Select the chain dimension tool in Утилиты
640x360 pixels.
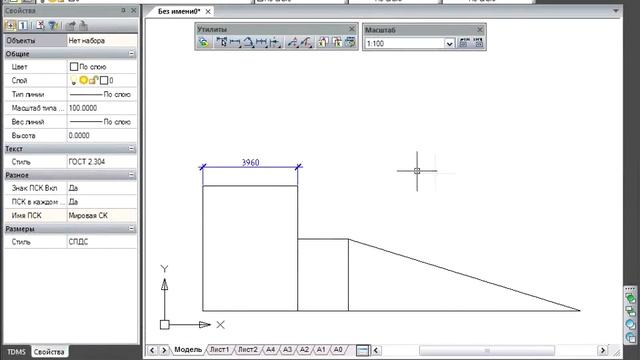(262, 42)
